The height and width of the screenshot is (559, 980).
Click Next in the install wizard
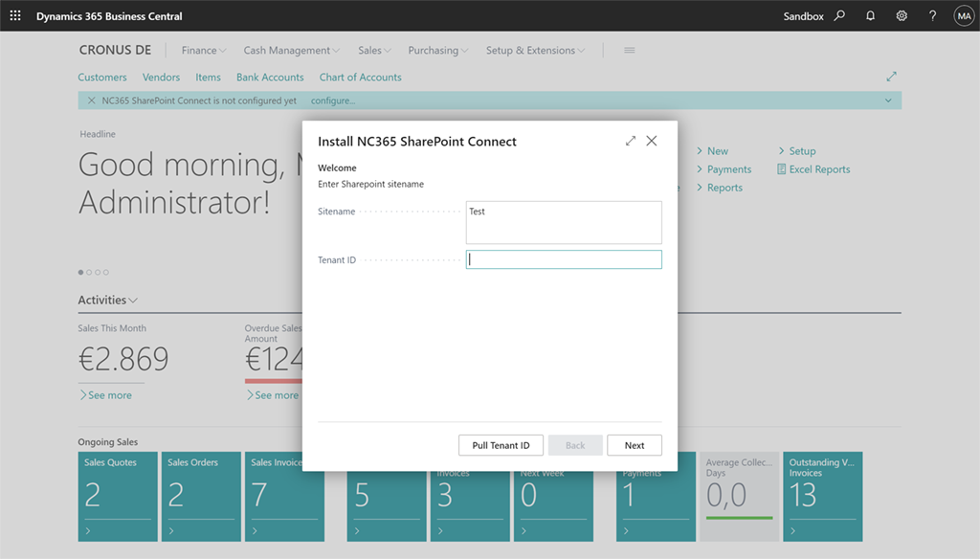click(x=635, y=445)
